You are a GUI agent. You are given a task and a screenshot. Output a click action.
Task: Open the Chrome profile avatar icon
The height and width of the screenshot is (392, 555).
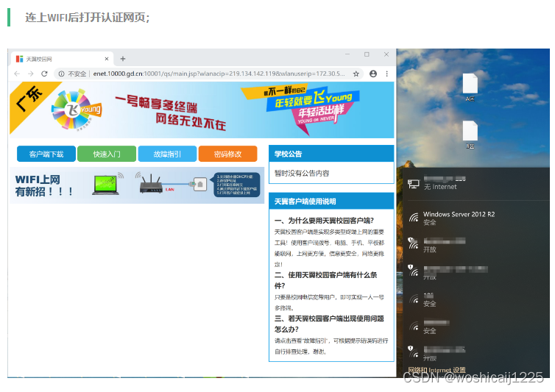coord(373,74)
